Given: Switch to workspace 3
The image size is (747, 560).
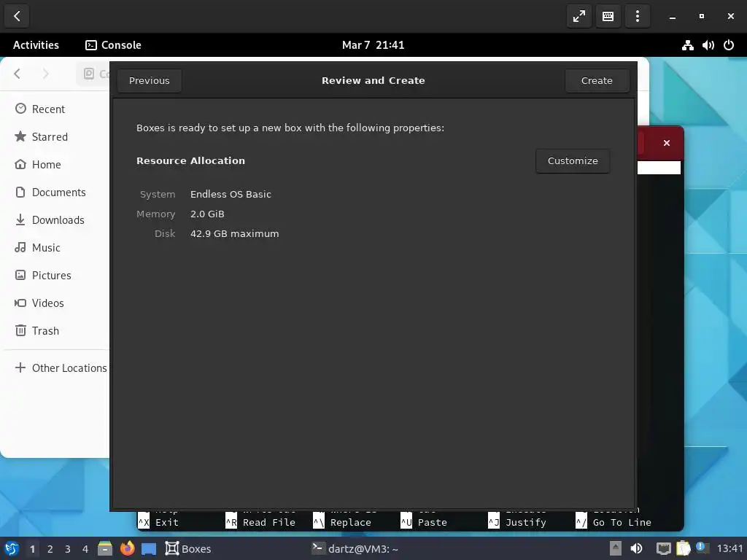Looking at the screenshot, I should [x=67, y=549].
